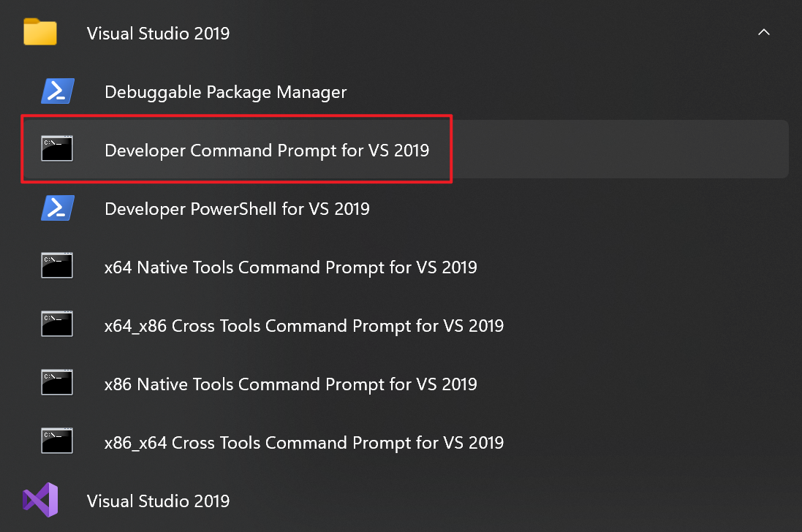This screenshot has width=802, height=532.
Task: Collapse the Visual Studio 2019 folder label
Action: coord(158,34)
